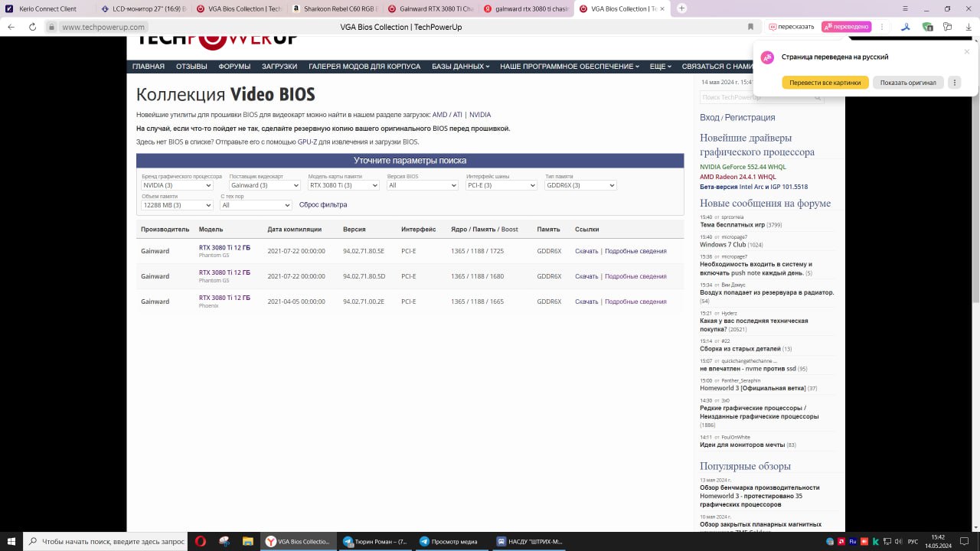Open 'Галерея модов для корпуса' nav item
This screenshot has width=980, height=551.
pyautogui.click(x=364, y=67)
